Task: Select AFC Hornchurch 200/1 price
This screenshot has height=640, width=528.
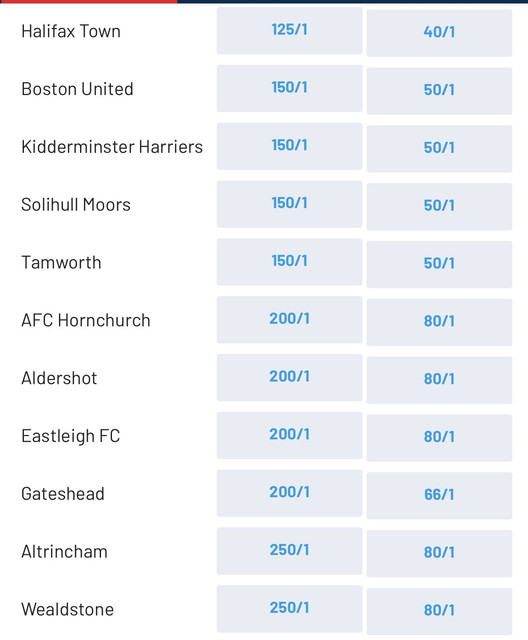Action: pyautogui.click(x=289, y=320)
